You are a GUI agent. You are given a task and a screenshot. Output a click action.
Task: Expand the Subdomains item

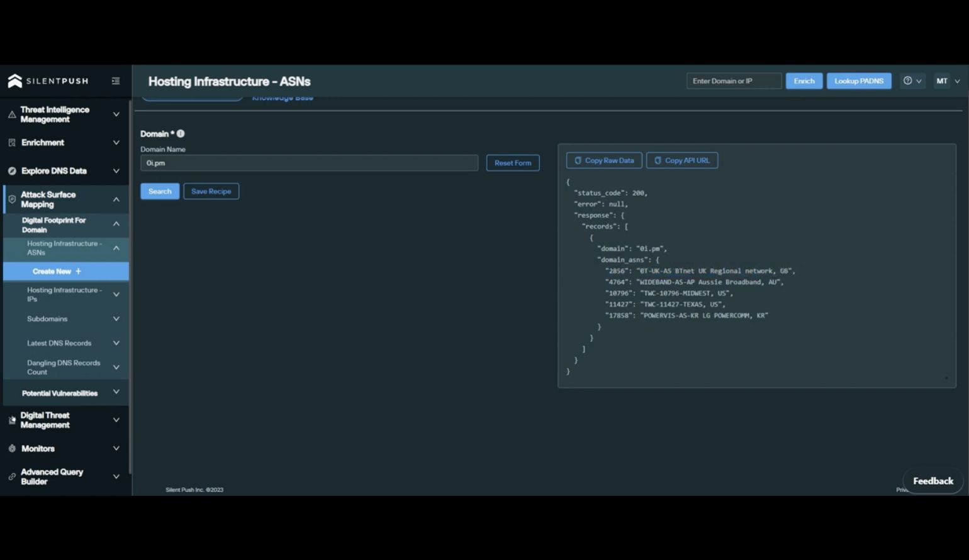click(x=116, y=319)
